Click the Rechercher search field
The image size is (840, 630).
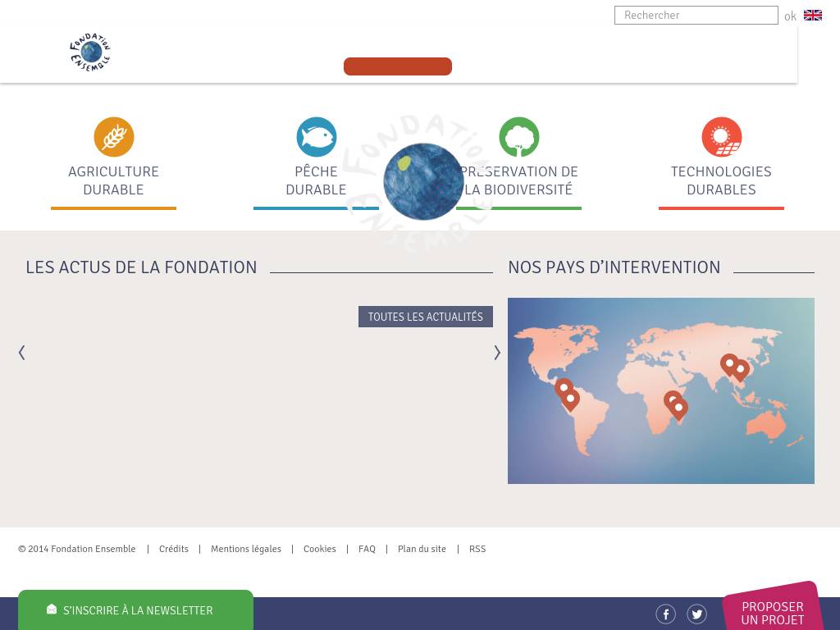(x=696, y=16)
